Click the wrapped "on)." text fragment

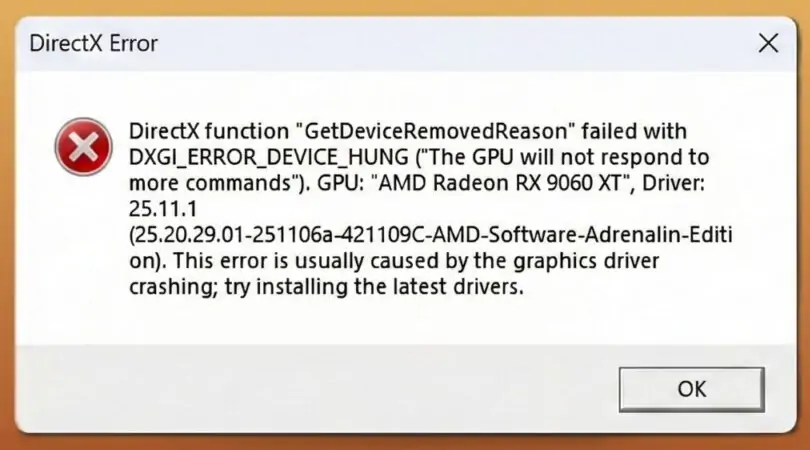point(149,262)
